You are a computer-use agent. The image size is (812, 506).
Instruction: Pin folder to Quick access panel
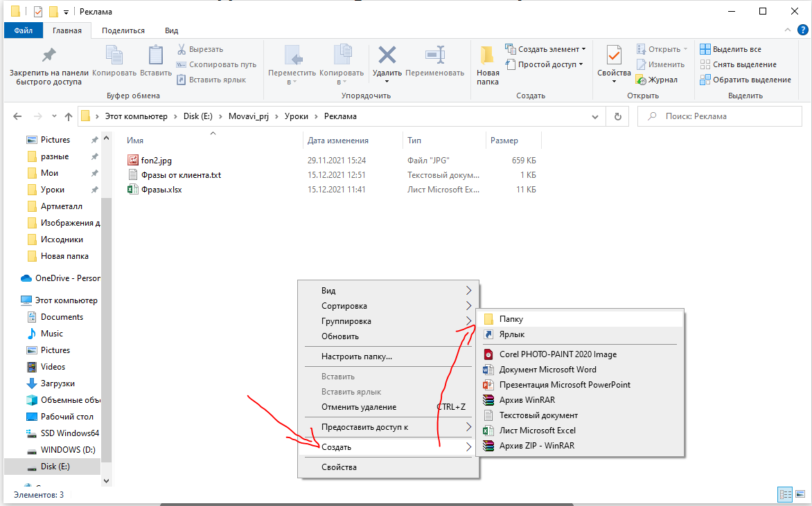tap(48, 66)
